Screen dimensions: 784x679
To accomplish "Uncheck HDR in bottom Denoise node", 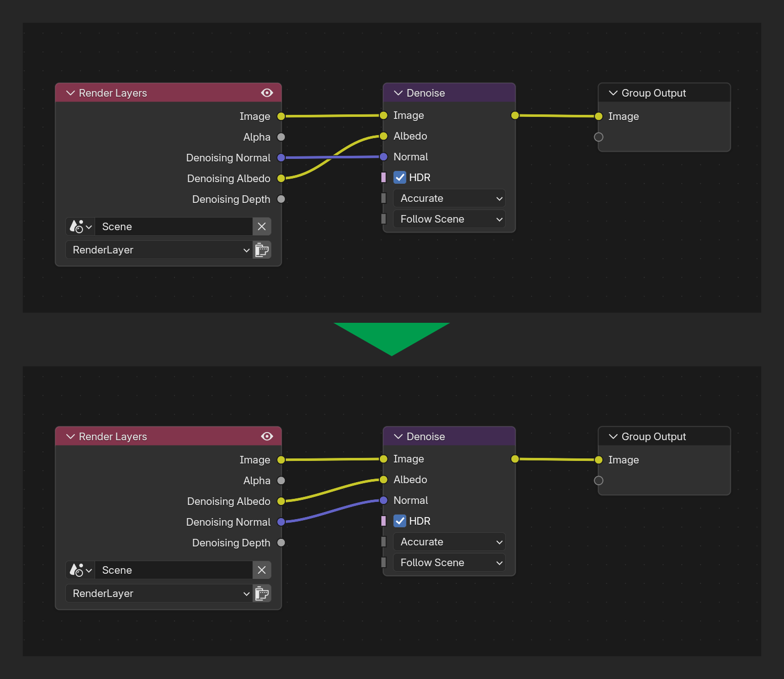I will click(400, 521).
